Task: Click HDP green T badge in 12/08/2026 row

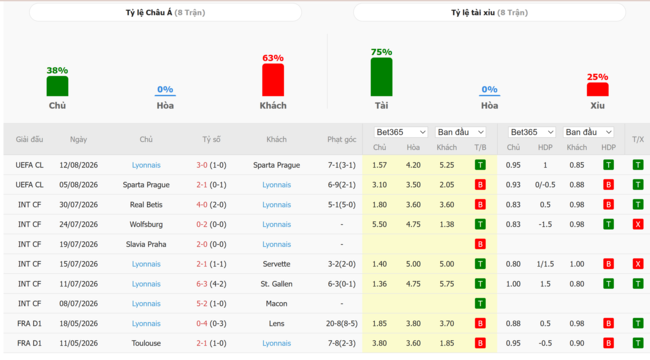Action: click(x=608, y=165)
